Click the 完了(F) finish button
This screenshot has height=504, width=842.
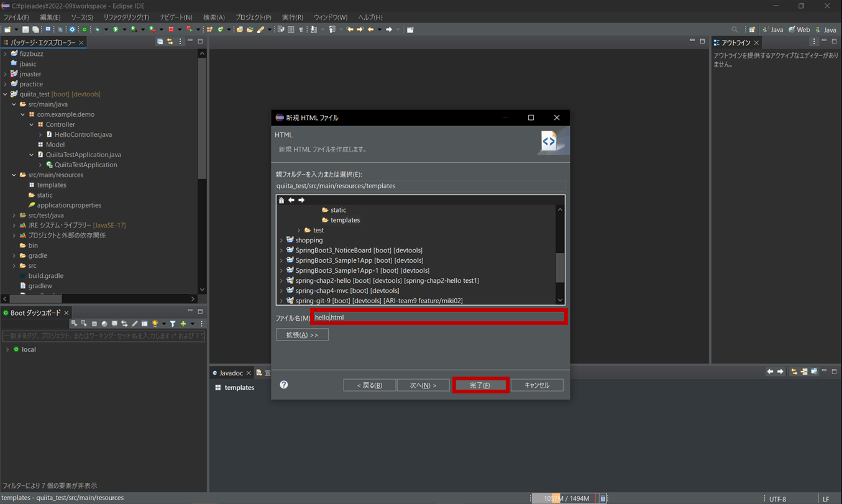(x=480, y=385)
